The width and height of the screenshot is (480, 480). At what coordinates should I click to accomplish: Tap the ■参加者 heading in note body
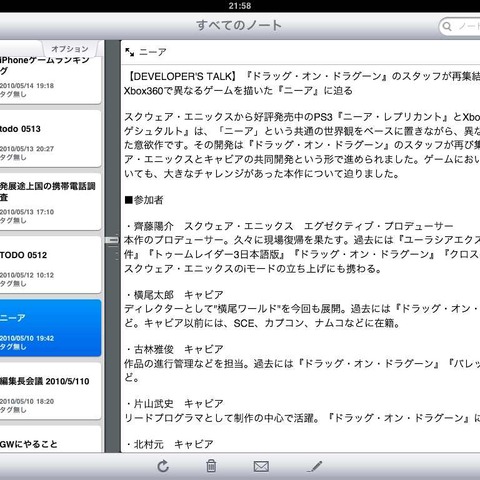(x=144, y=200)
